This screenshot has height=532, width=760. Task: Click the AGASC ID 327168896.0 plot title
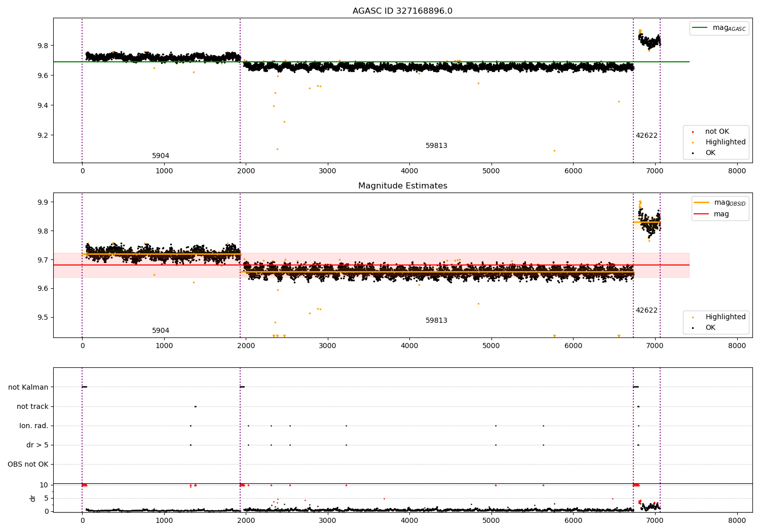[x=402, y=11]
